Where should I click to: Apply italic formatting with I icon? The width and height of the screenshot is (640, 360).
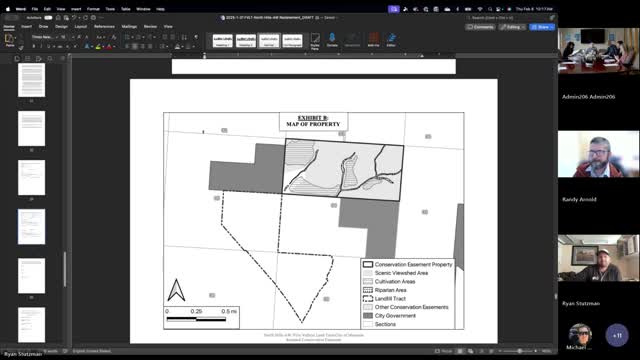click(x=41, y=47)
